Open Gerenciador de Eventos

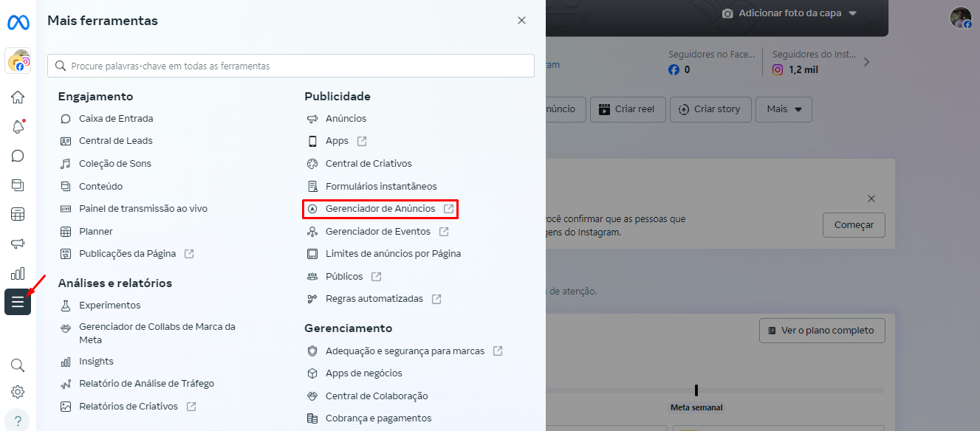(377, 232)
